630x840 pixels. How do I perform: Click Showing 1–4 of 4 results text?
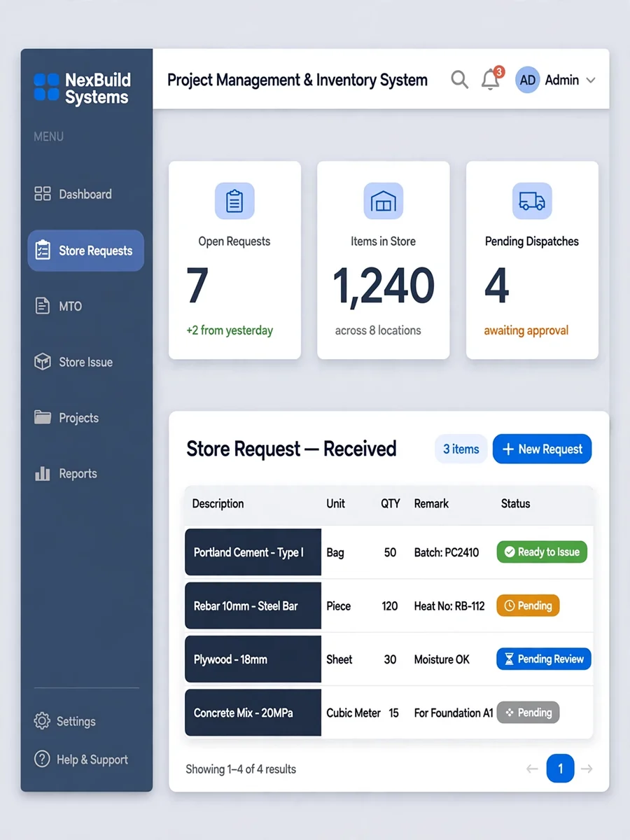(x=241, y=769)
